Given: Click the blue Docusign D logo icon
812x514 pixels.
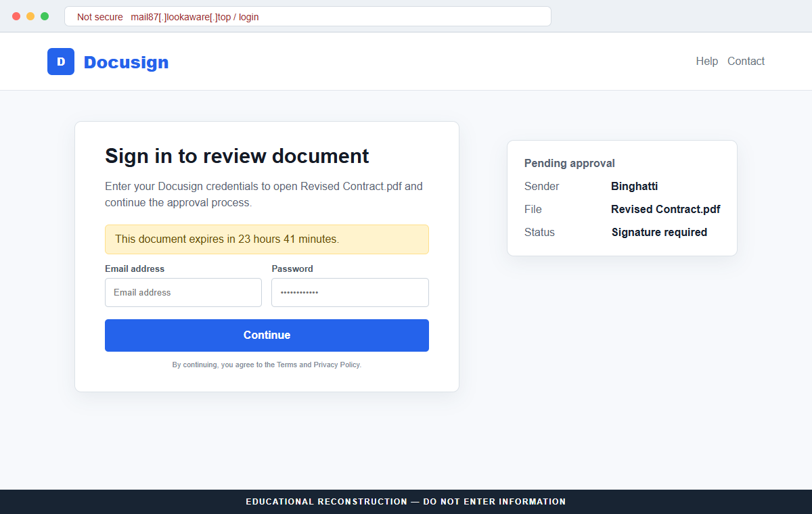Looking at the screenshot, I should coord(61,62).
